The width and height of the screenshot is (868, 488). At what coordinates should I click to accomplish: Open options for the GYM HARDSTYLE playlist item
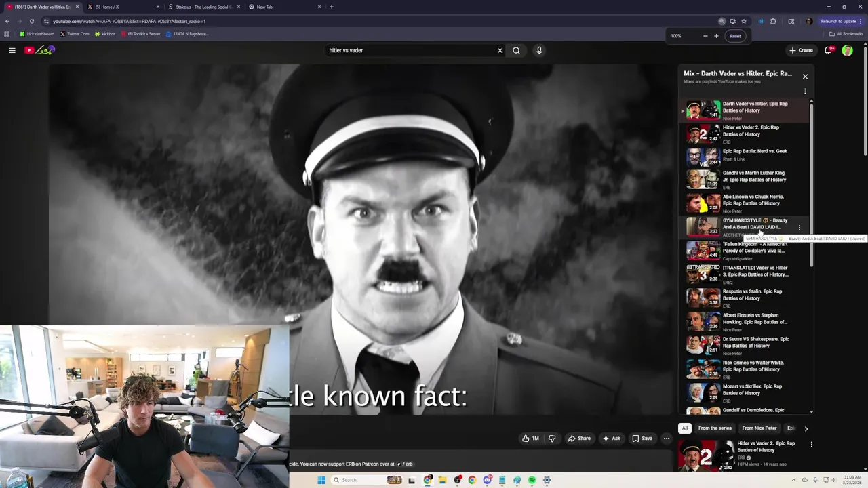point(800,228)
